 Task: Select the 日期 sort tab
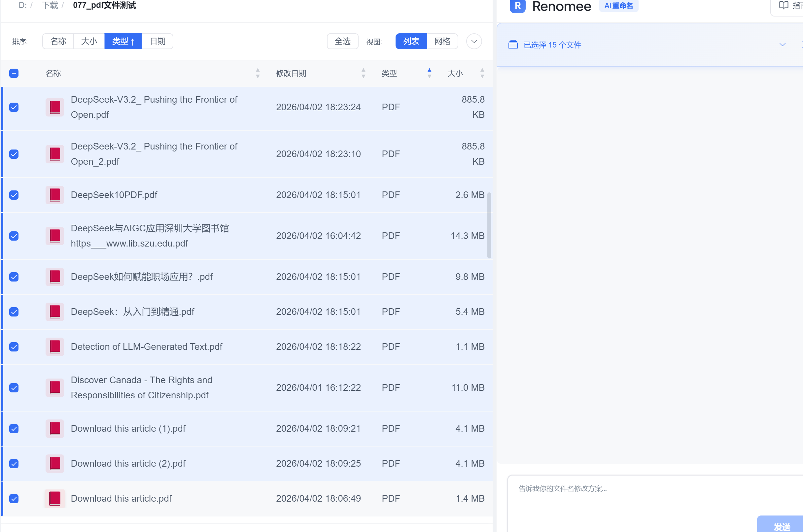157,41
